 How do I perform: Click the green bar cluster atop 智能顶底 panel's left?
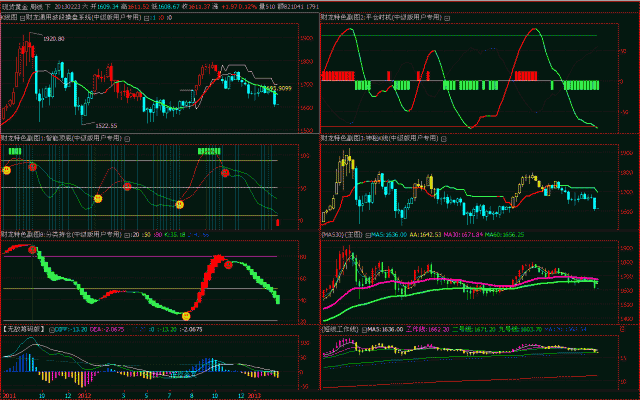(15, 150)
